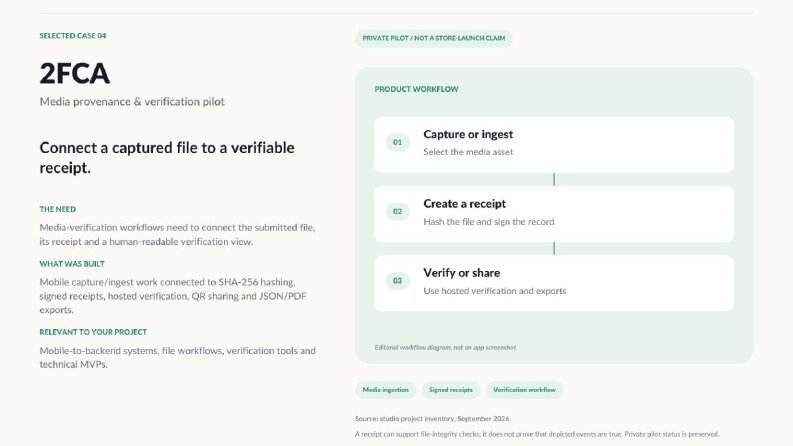Click the studio project inventory source note
This screenshot has width=793, height=446.
tap(433, 419)
